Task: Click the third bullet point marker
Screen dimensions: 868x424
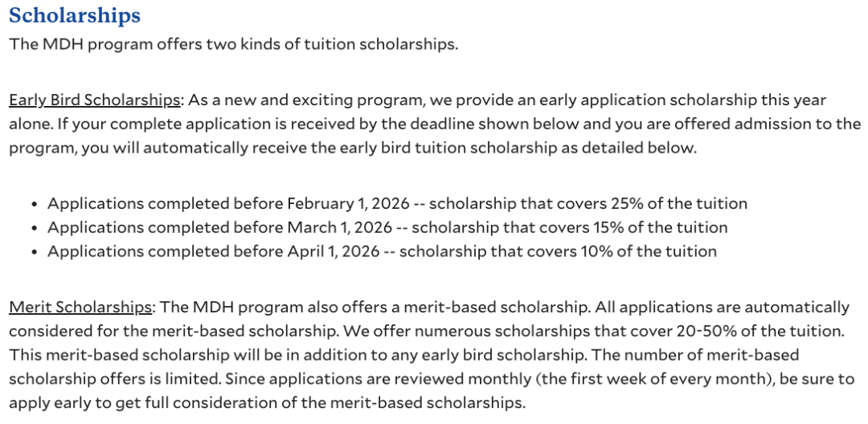Action: [32, 252]
